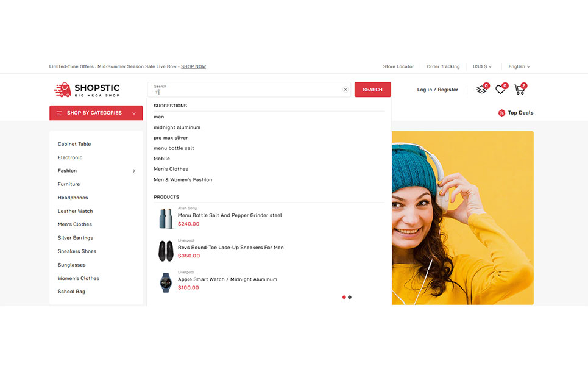
Task: Expand the Fashion category submenu arrow
Action: 134,171
